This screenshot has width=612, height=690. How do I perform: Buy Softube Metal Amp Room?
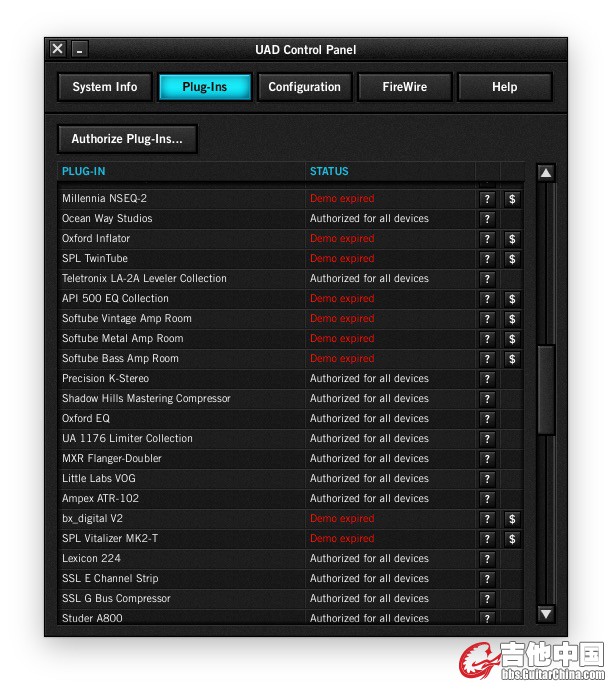(512, 339)
